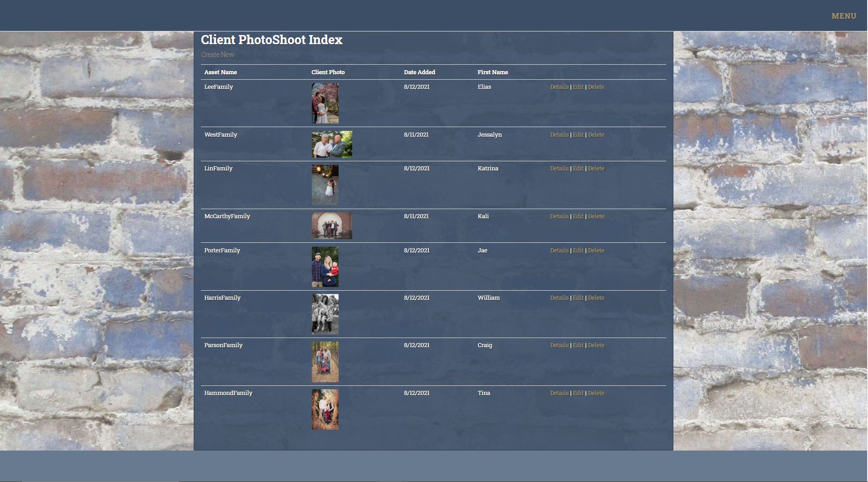The width and height of the screenshot is (868, 482).
Task: Click the Date Added column header
Action: click(x=419, y=72)
